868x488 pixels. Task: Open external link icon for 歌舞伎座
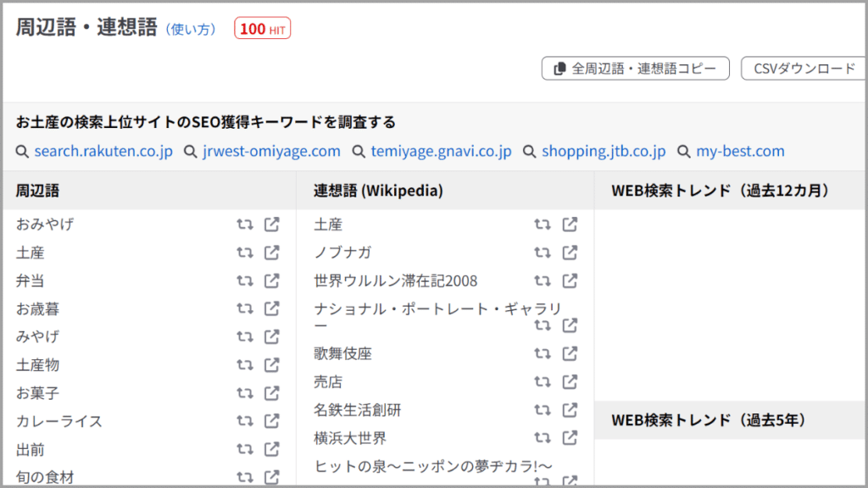pos(570,353)
